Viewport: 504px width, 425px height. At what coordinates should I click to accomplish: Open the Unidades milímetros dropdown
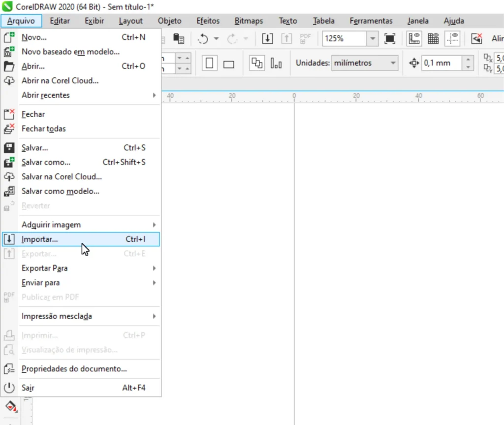(365, 63)
